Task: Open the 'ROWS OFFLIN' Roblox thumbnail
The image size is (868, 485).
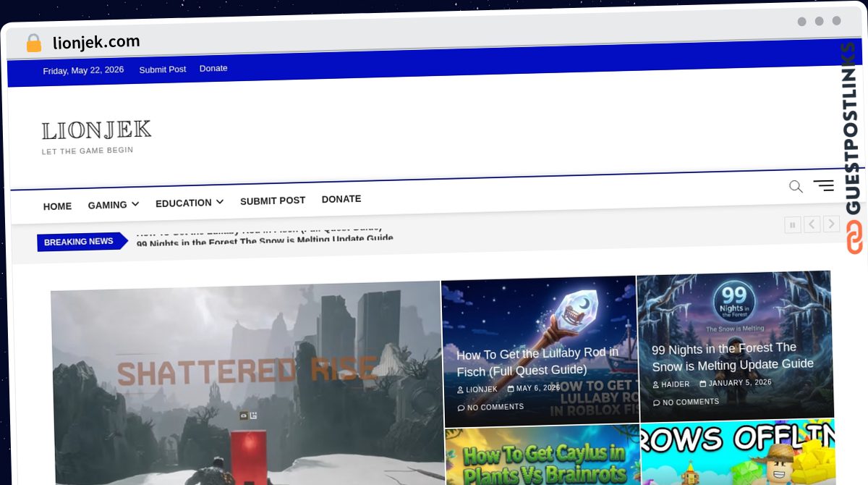Action: tap(739, 452)
